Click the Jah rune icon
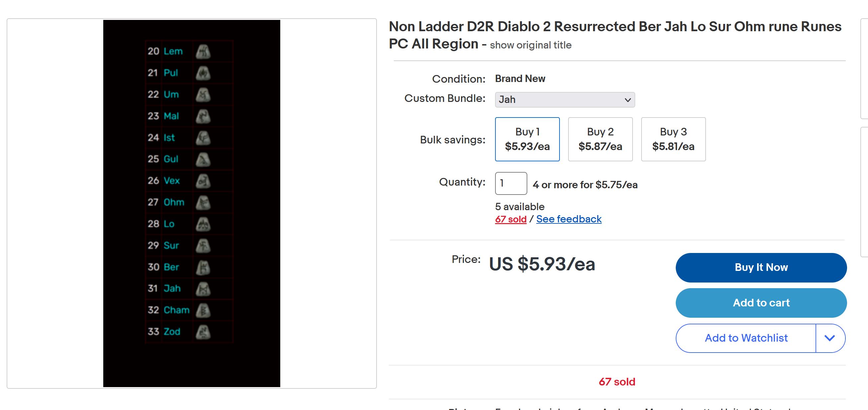 [x=203, y=289]
